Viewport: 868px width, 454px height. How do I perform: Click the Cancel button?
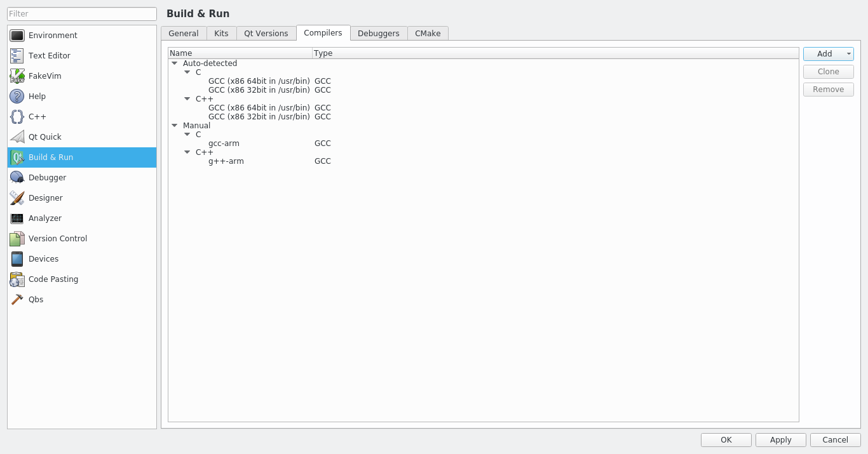[x=836, y=440]
